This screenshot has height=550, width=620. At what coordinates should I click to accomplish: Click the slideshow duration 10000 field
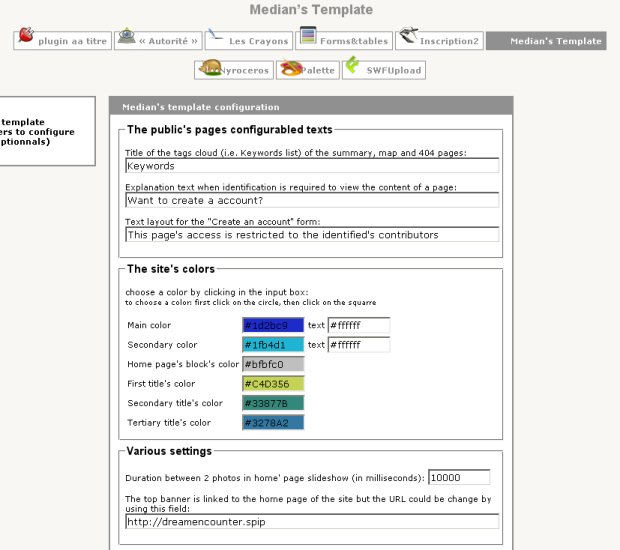pos(459,477)
